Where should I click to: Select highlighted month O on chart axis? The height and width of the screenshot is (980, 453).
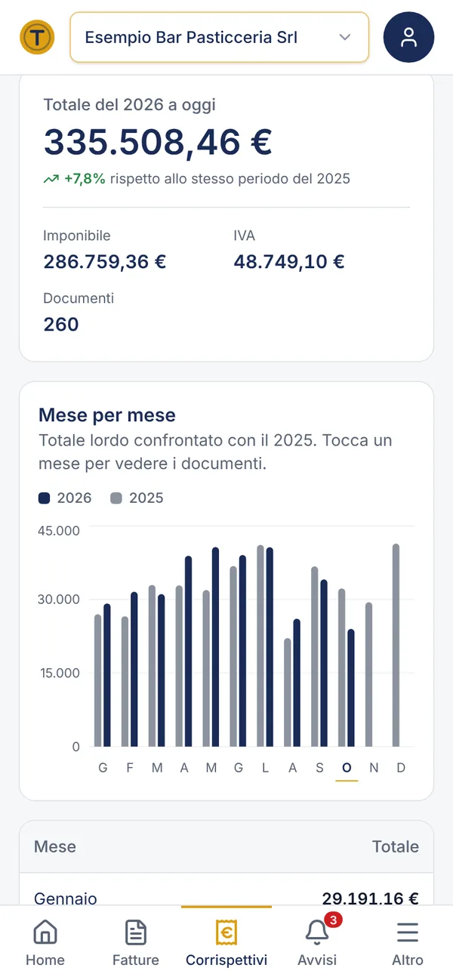click(347, 769)
